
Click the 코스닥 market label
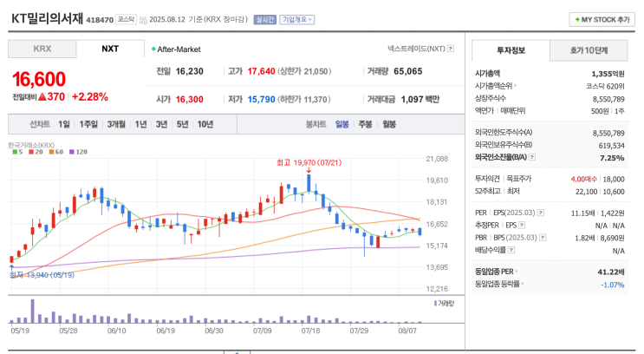[x=126, y=19]
